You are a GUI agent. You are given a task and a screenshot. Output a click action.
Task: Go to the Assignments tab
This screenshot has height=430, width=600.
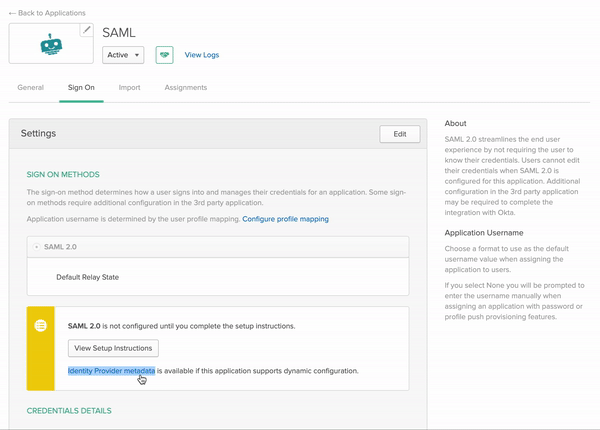coord(185,88)
